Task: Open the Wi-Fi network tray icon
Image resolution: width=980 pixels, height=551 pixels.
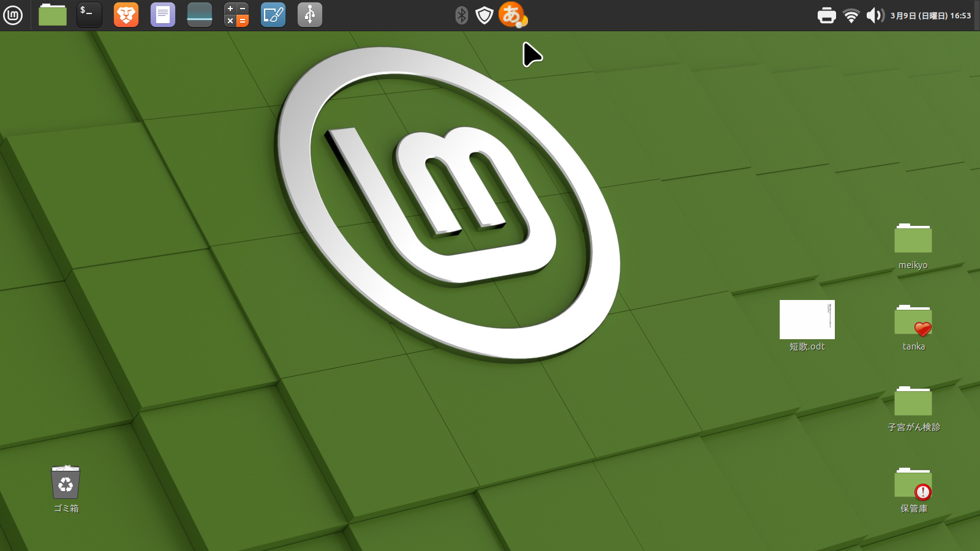Action: click(x=851, y=15)
